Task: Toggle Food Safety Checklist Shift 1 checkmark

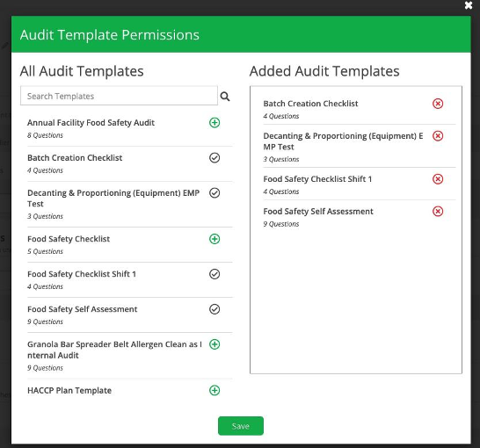Action: point(215,274)
